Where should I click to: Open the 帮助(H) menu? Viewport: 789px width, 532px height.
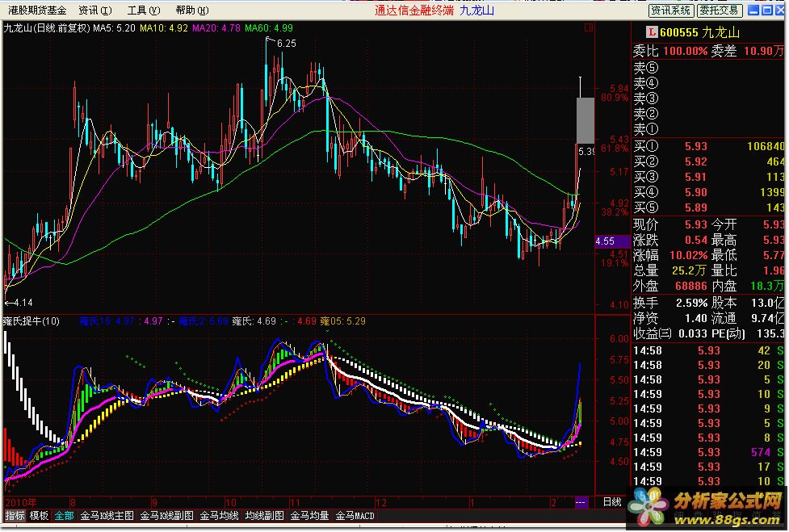tap(191, 10)
